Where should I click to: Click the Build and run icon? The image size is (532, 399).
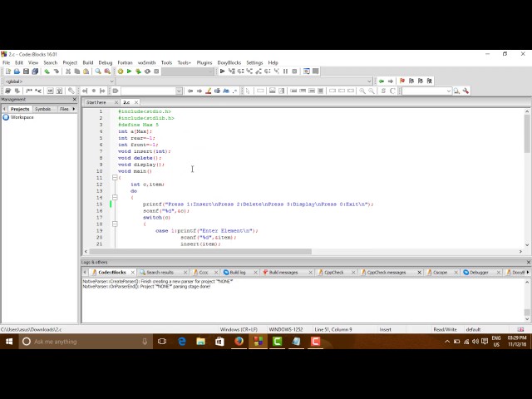[x=138, y=71]
